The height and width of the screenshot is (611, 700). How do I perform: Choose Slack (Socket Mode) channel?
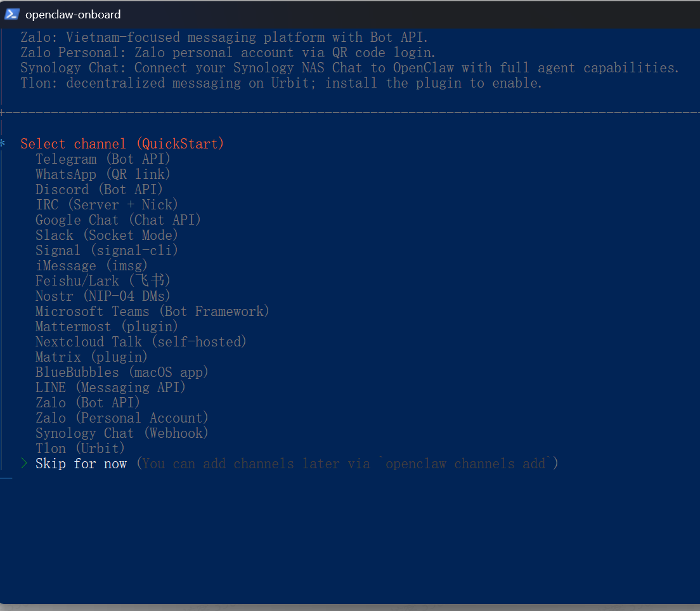(x=107, y=235)
